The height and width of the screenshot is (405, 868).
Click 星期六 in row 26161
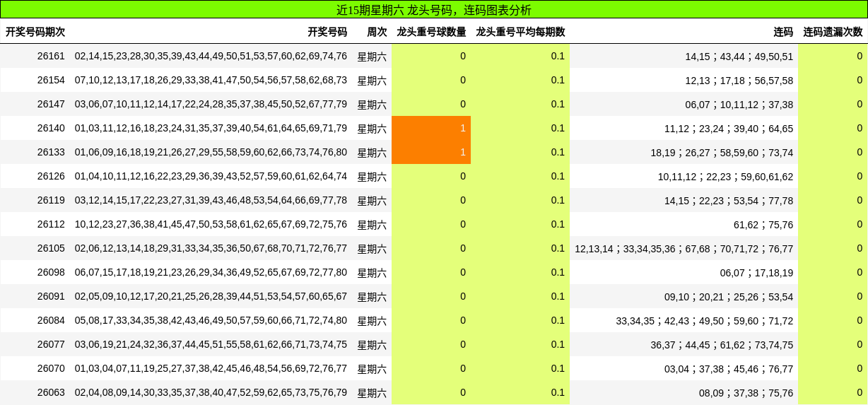point(372,57)
